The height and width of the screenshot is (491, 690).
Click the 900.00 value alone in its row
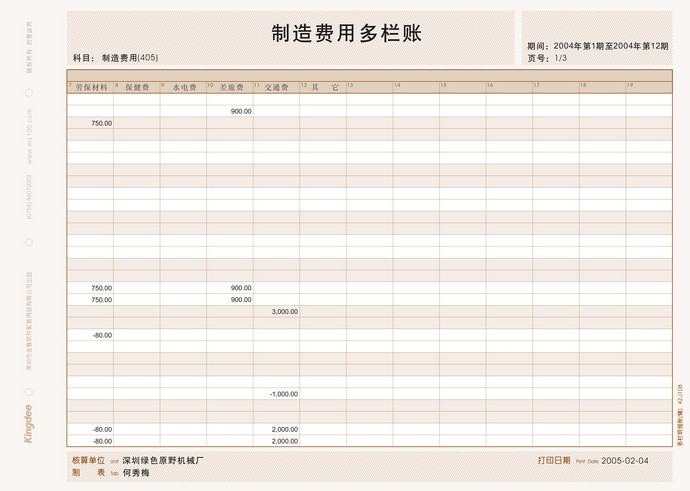(241, 111)
